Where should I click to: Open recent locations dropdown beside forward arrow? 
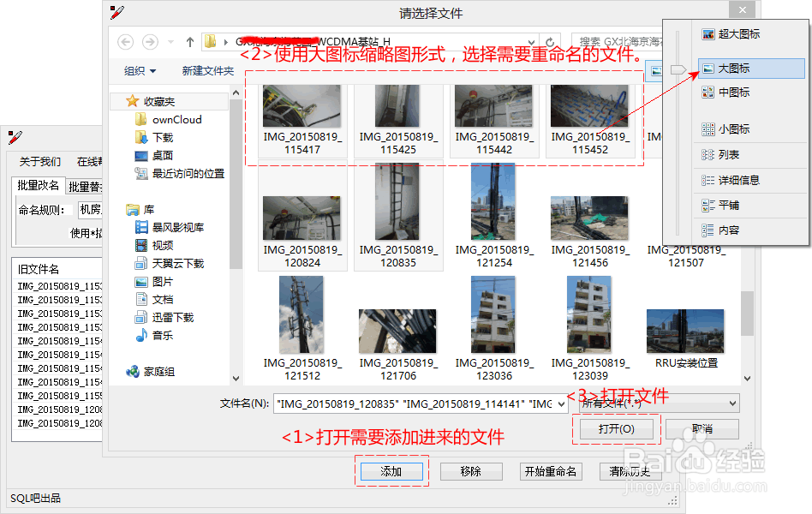170,42
